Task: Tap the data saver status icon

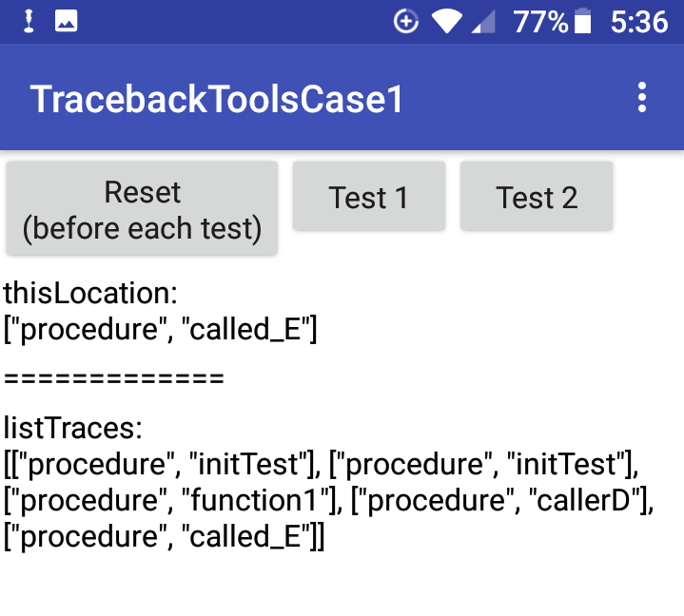Action: click(405, 21)
